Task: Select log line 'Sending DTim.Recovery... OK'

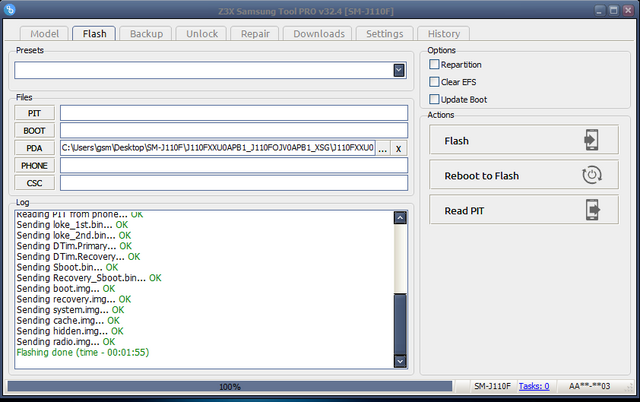Action: click(78, 257)
